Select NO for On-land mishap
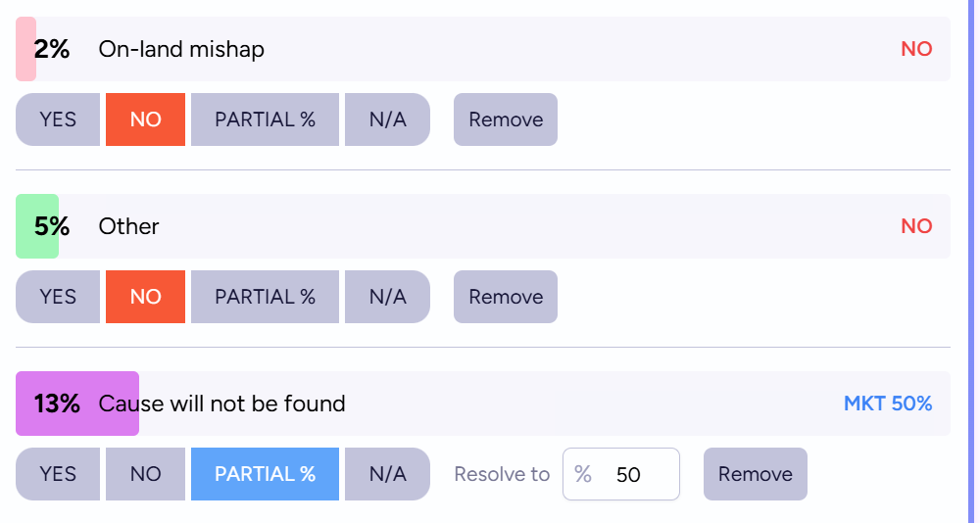Screen dimensions: 980x523 pyautogui.click(x=145, y=119)
